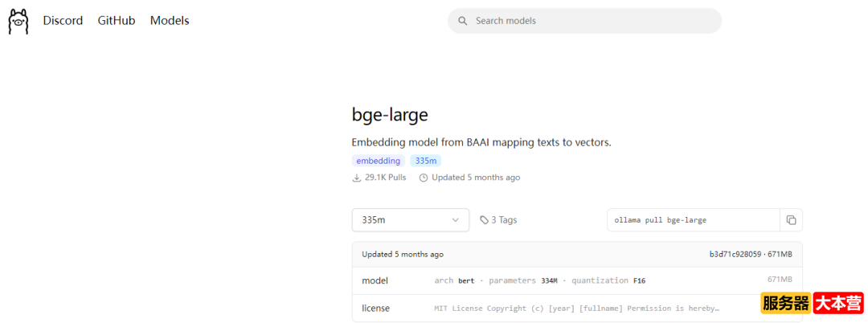Click the ollama pull bge-large command text
The image size is (868, 323).
click(x=660, y=220)
